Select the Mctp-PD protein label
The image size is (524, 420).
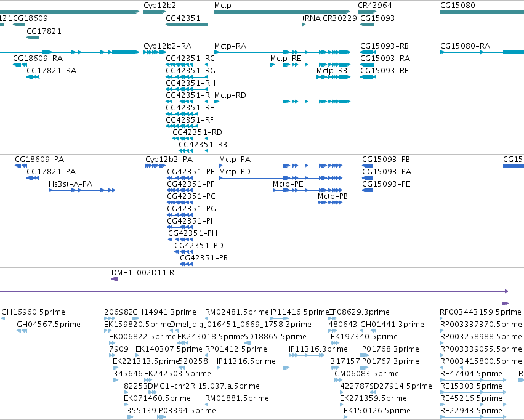[235, 172]
